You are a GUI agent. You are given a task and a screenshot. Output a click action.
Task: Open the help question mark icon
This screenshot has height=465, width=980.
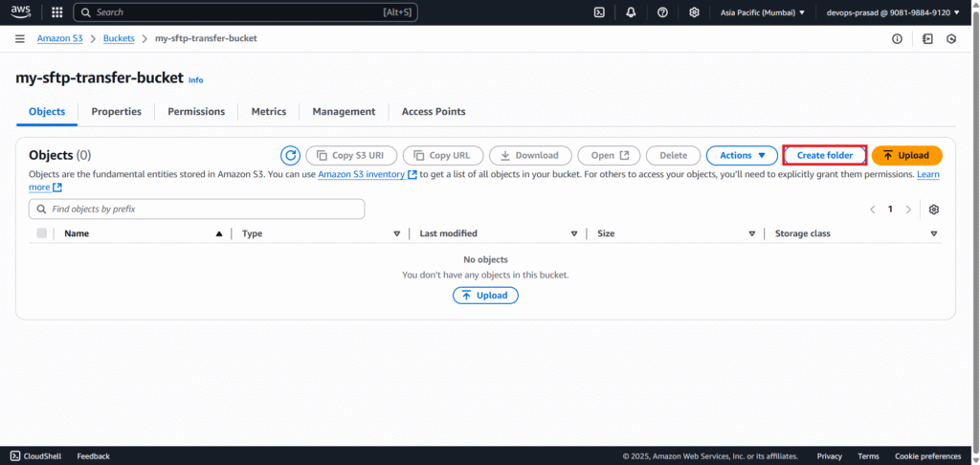tap(662, 12)
